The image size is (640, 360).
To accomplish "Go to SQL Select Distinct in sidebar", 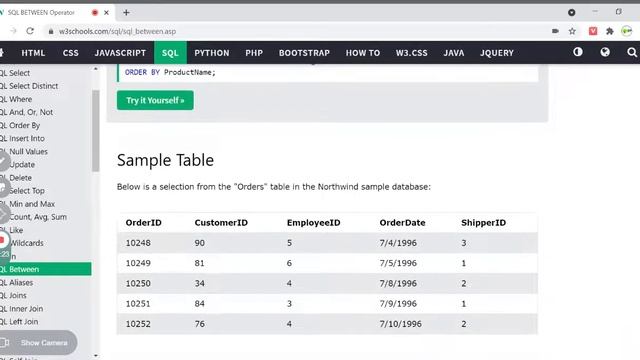I will pyautogui.click(x=29, y=86).
